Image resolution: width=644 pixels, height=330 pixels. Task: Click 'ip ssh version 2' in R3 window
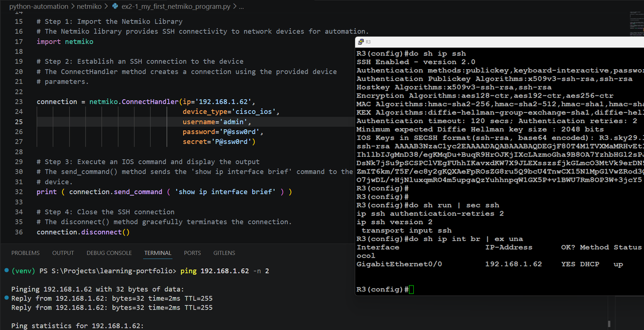tap(394, 222)
